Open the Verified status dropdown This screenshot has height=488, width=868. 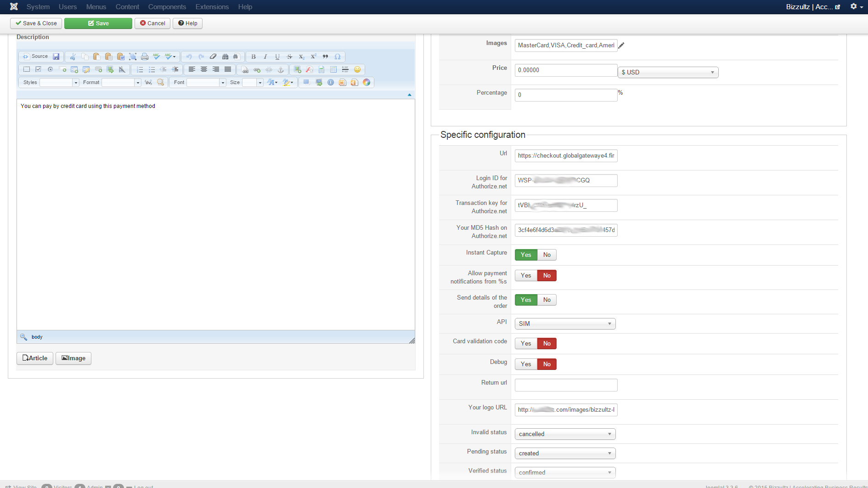[565, 473]
